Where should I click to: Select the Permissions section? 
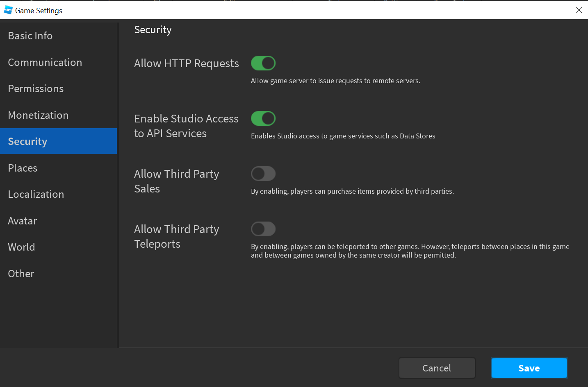[x=36, y=88]
